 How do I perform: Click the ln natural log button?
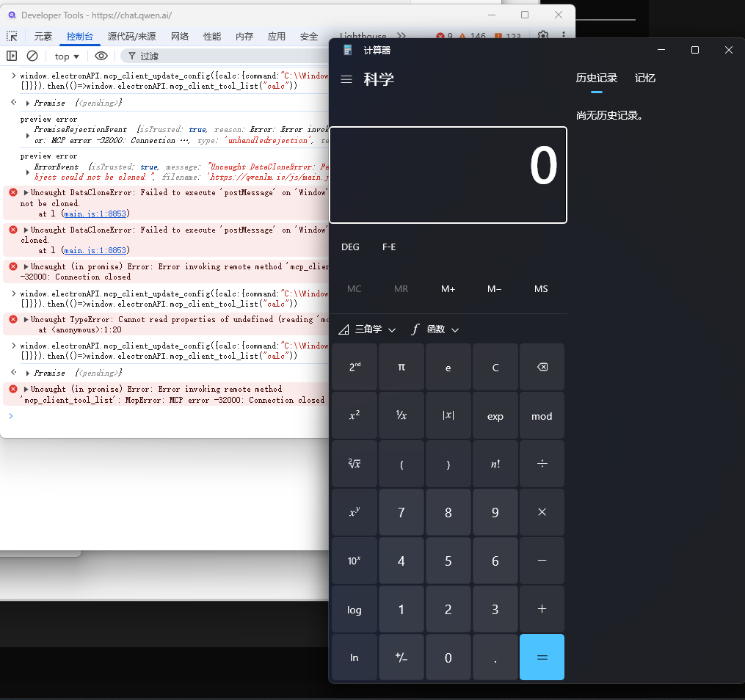355,657
